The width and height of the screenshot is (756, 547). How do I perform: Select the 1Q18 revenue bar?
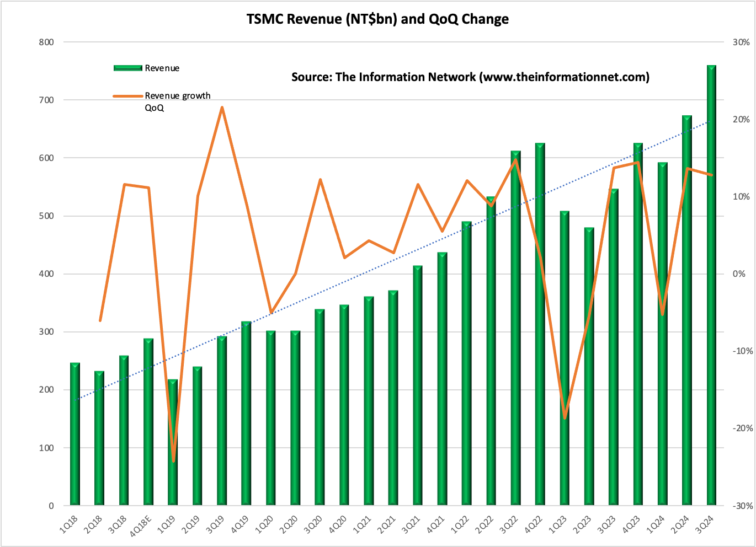pyautogui.click(x=75, y=434)
